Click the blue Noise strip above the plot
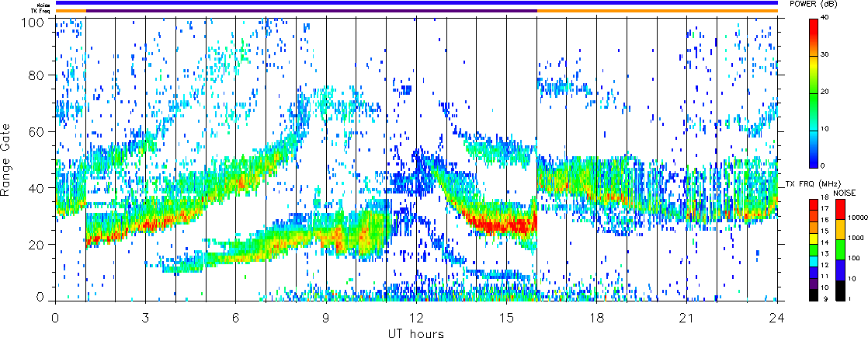Screen dimensions: 868x338 [416, 3]
